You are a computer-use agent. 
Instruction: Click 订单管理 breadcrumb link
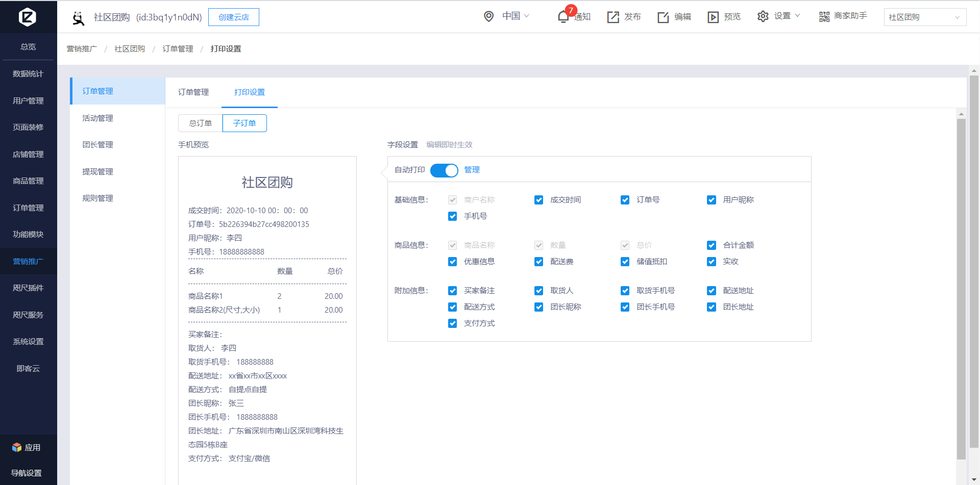(178, 49)
